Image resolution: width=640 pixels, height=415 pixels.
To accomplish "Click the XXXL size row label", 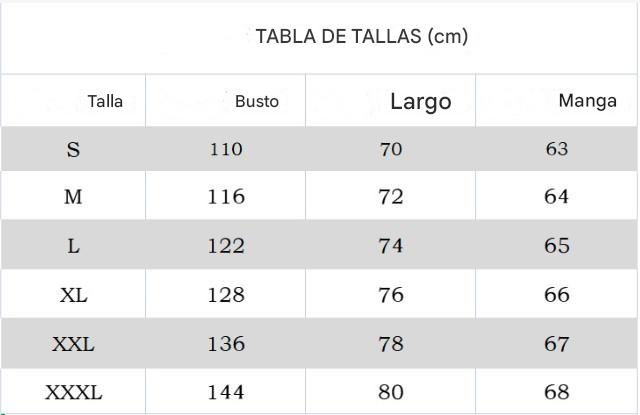I will point(73,392).
